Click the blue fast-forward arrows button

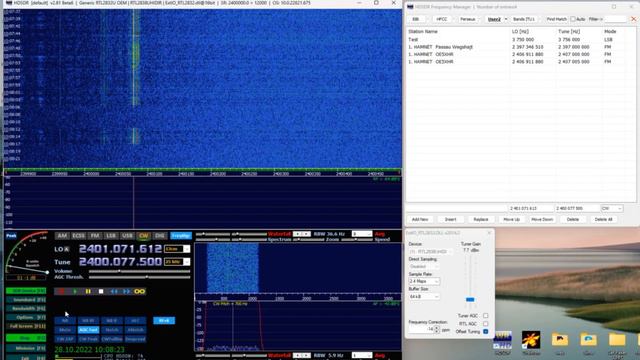[127, 291]
